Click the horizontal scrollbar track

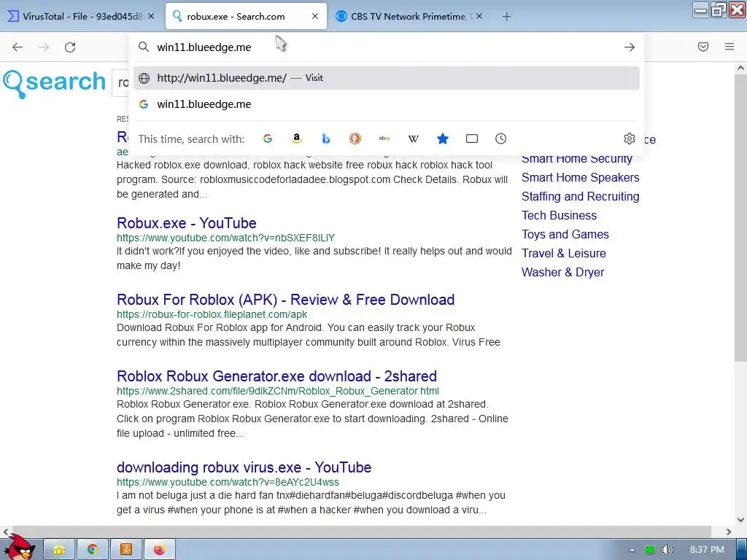tap(361, 532)
